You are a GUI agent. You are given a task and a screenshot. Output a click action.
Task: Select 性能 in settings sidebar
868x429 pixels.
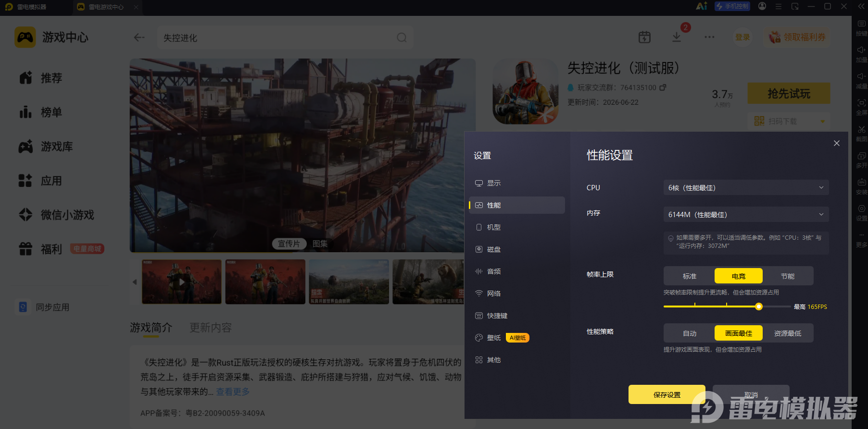(517, 205)
